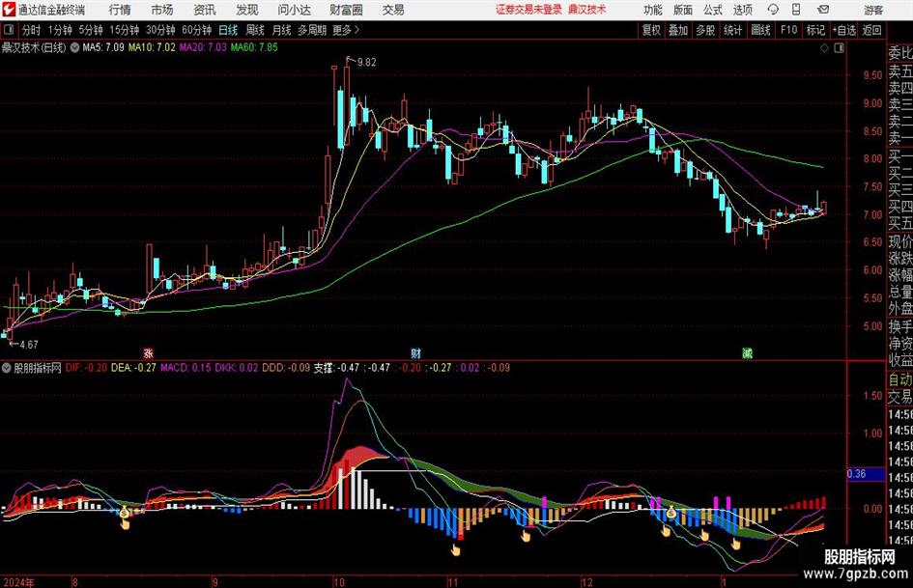This screenshot has height=588, width=913.
Task: Click the Tongdaxin red logo icon
Action: [x=8, y=10]
